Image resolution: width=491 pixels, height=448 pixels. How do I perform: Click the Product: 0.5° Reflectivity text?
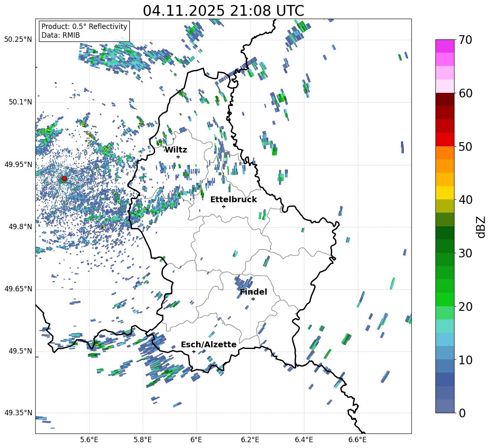click(84, 26)
